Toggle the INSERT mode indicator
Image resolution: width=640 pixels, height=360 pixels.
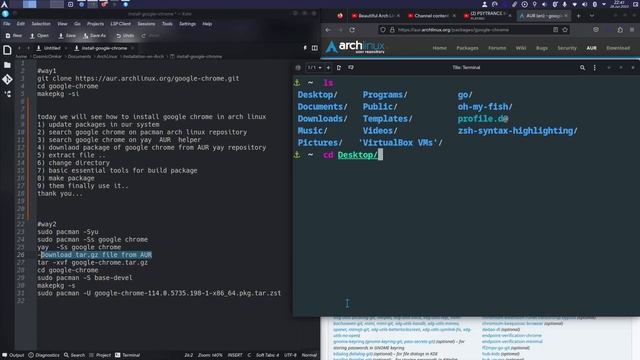235,355
